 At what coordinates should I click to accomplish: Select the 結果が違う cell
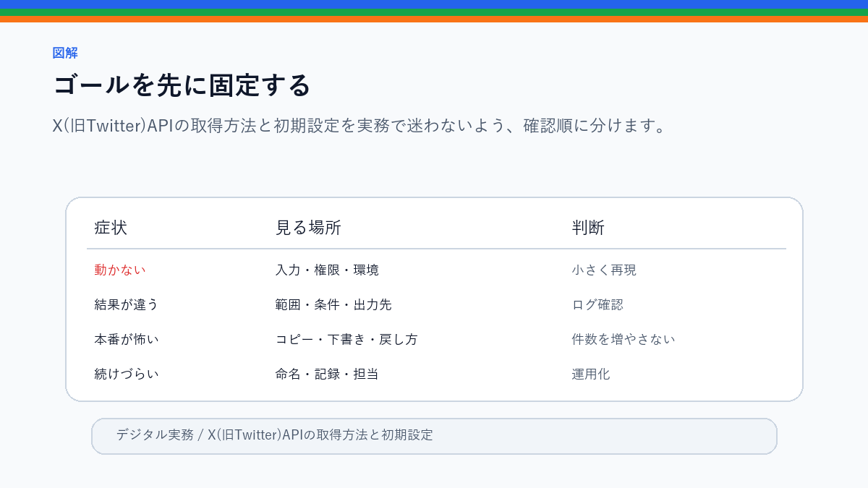tap(127, 304)
